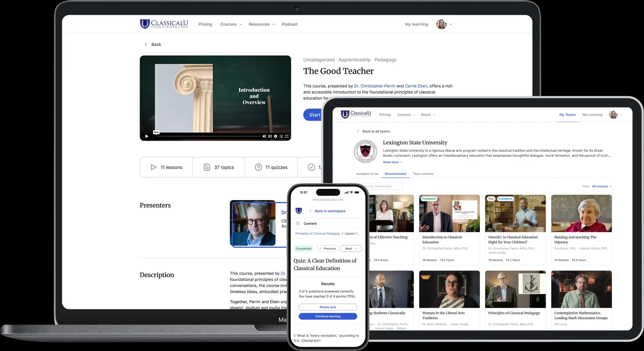Click the Uncategorized category label
The width and height of the screenshot is (644, 351).
point(319,60)
